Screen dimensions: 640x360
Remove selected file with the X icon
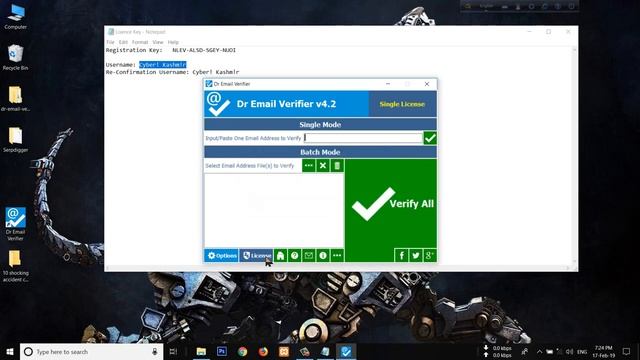[323, 166]
